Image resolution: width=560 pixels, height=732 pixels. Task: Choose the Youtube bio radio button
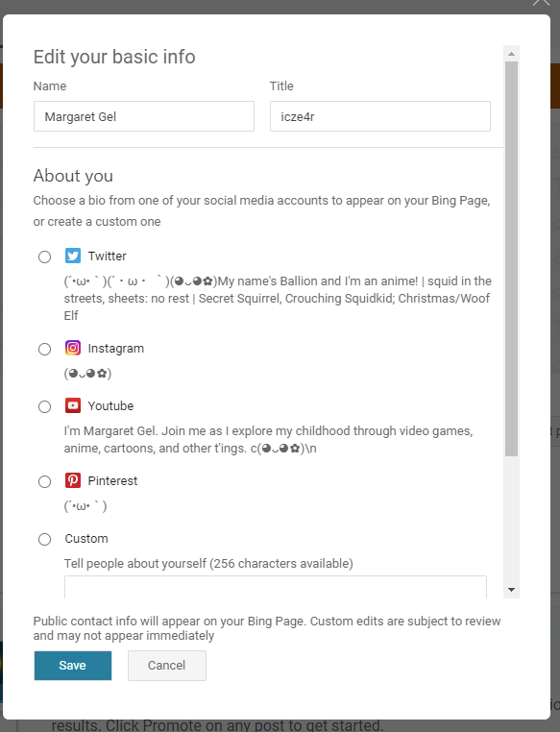point(45,406)
